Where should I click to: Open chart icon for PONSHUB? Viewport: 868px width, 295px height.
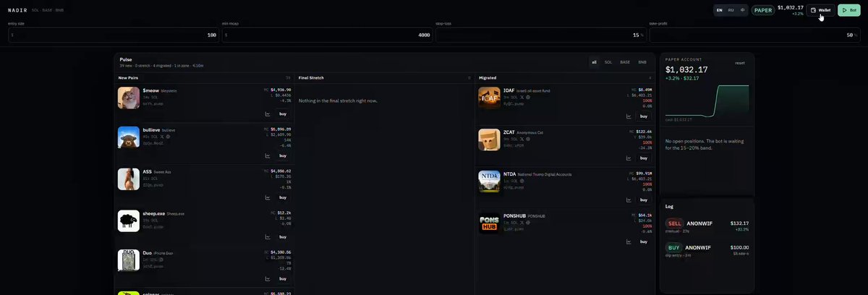629,241
